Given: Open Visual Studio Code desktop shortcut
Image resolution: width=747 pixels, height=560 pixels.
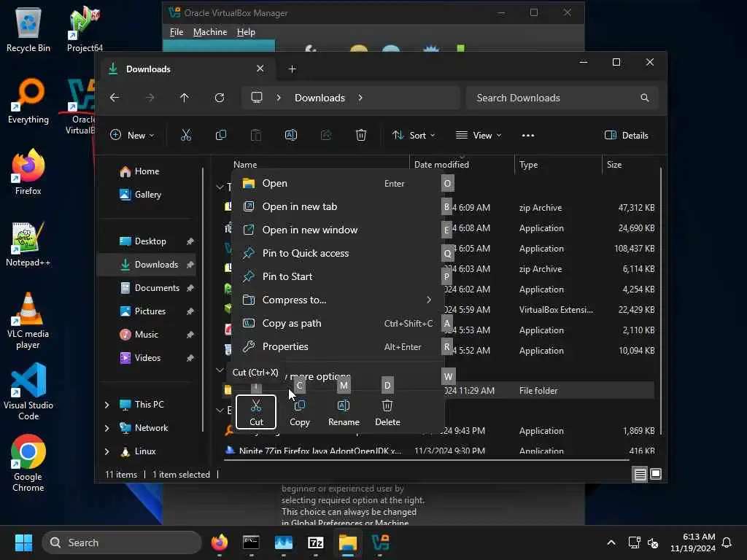Looking at the screenshot, I should click(28, 392).
